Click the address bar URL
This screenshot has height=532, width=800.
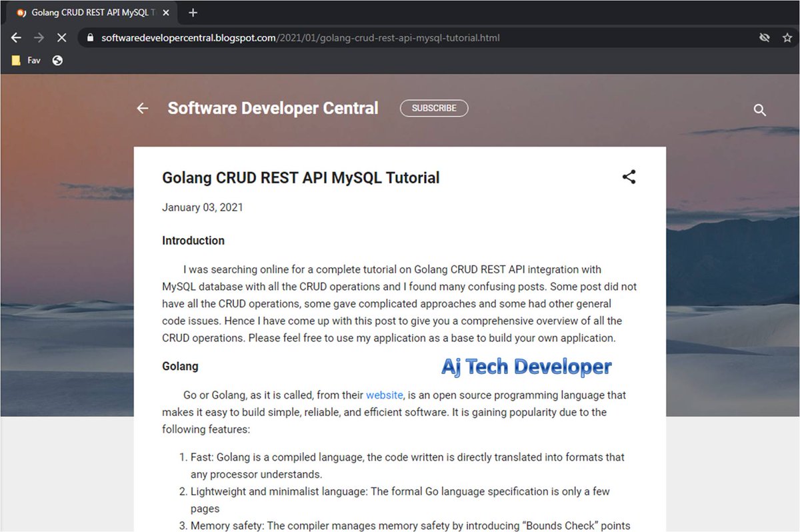pyautogui.click(x=300, y=38)
